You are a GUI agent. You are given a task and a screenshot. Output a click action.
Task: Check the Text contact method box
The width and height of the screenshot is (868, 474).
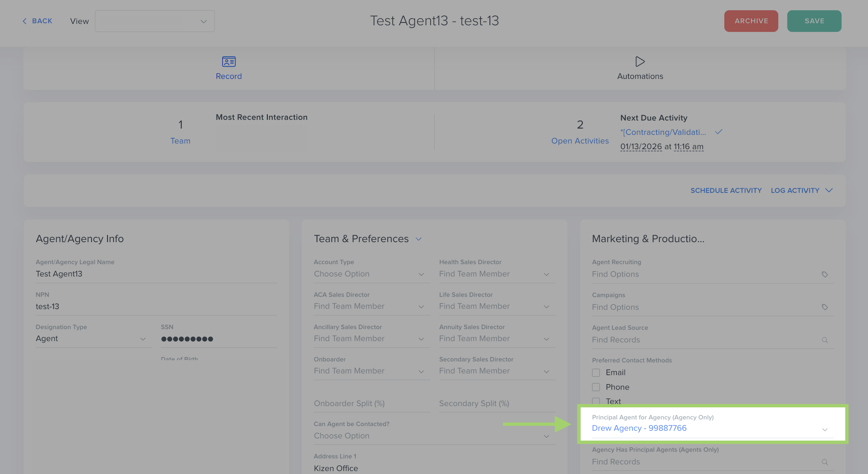(596, 401)
